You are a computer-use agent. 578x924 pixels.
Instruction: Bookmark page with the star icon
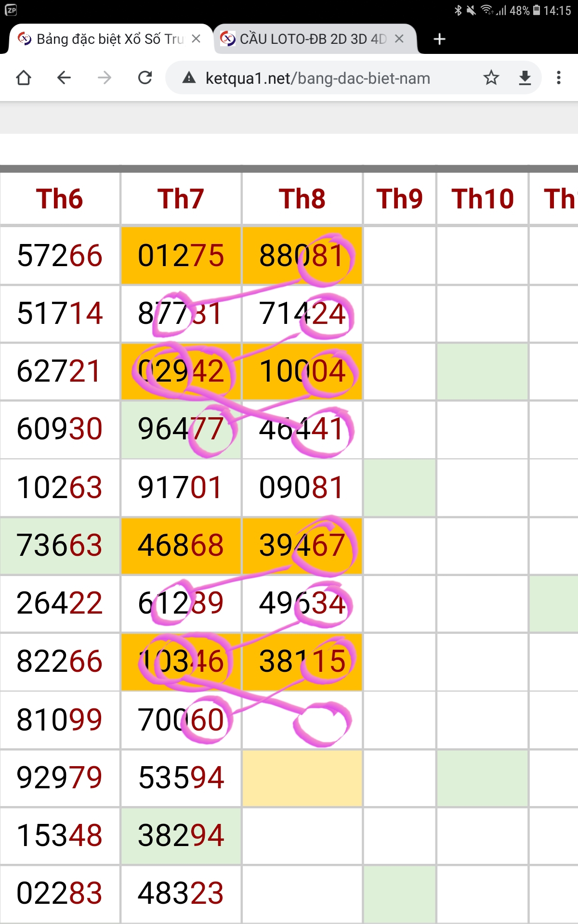[x=491, y=77]
